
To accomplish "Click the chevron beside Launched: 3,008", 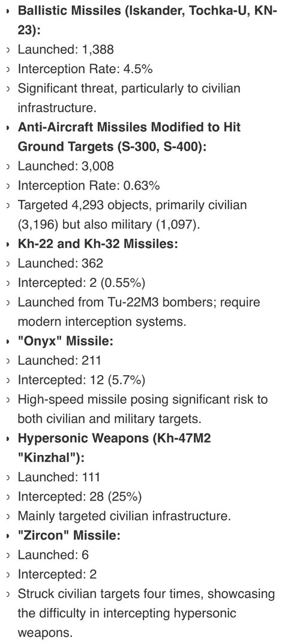I will click(8, 166).
